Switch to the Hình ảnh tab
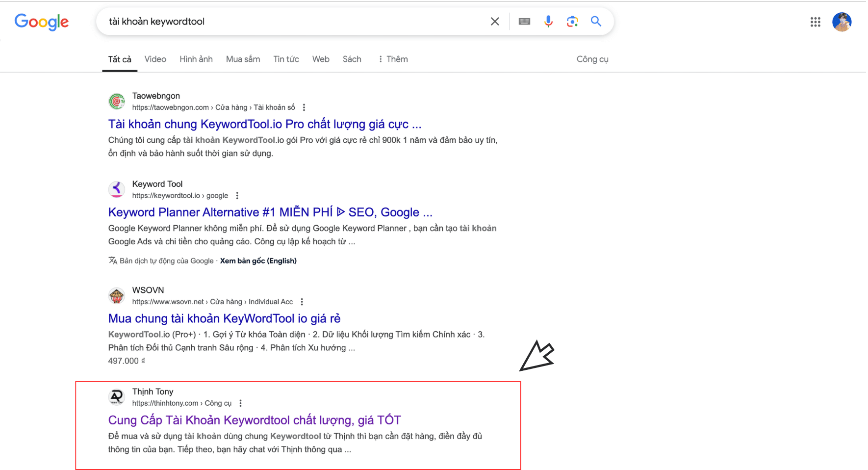Viewport: 868px width, 470px height. click(196, 59)
